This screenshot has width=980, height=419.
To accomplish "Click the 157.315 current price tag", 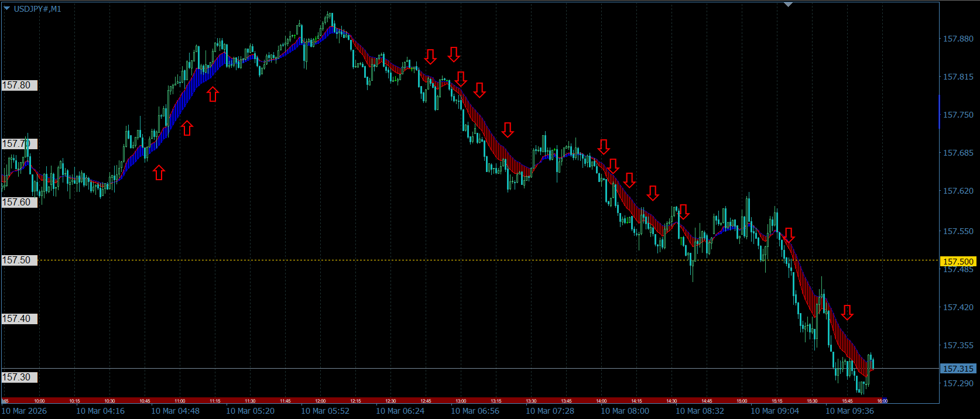I will pos(958,369).
